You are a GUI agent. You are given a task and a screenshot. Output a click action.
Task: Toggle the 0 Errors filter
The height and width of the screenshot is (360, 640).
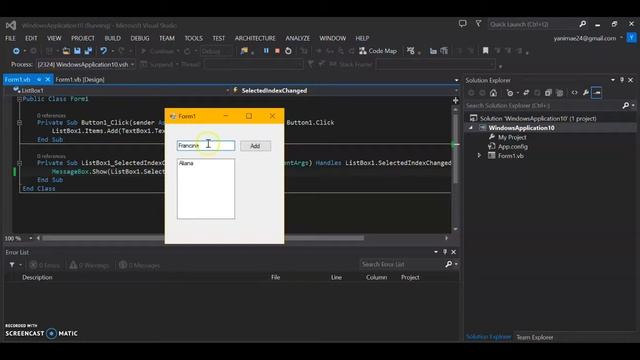[44, 265]
